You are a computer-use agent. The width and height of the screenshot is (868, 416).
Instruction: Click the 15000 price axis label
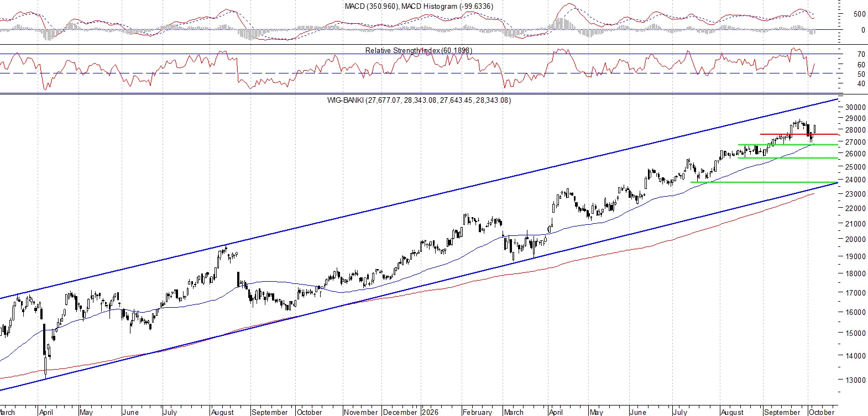855,333
